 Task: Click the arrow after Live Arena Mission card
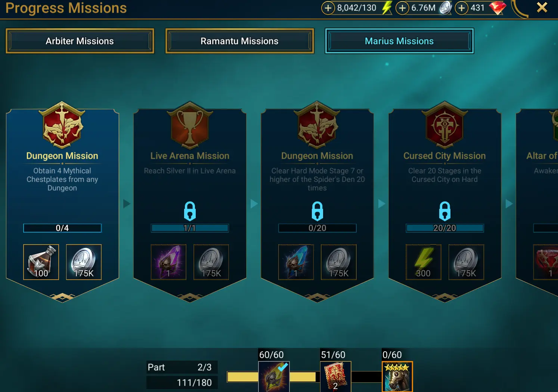point(254,203)
